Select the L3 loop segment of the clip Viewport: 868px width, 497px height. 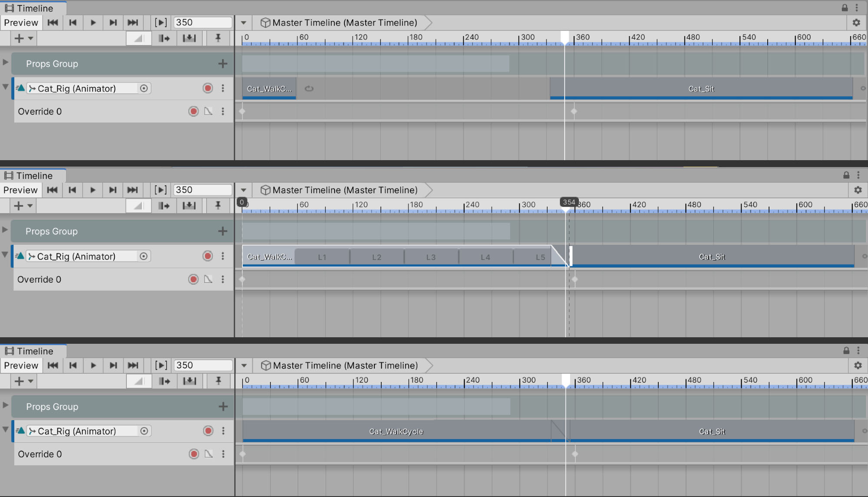[x=430, y=257]
